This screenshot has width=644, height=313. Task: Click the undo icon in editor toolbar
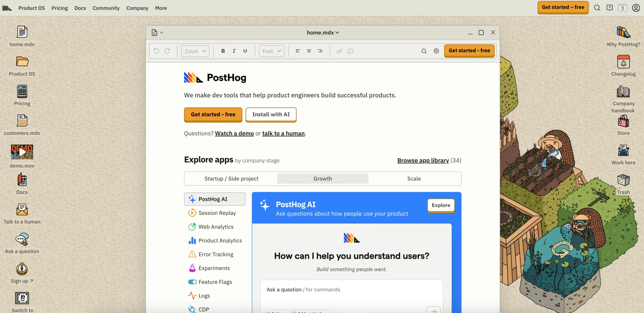pos(156,51)
